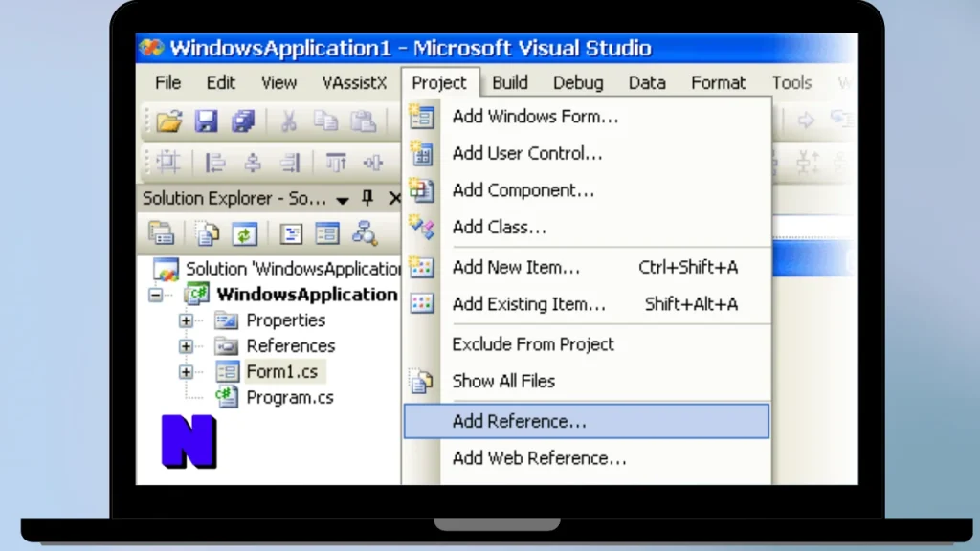
Task: Select the Properties folder in tree
Action: tap(285, 320)
